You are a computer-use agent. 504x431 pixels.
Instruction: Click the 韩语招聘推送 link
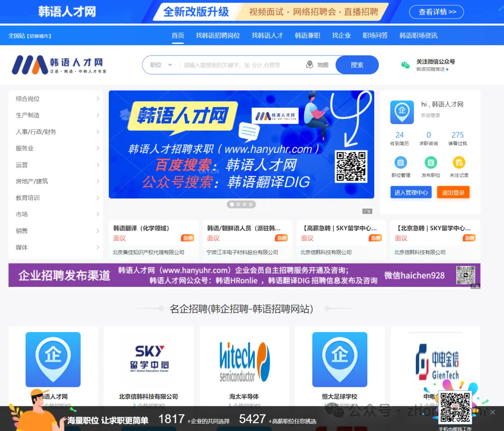(432, 69)
